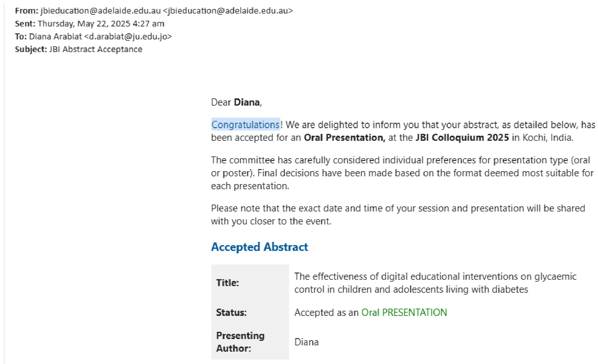Click the subject text JBI Abstract Acceptance
This screenshot has height=364, width=598.
(x=95, y=49)
